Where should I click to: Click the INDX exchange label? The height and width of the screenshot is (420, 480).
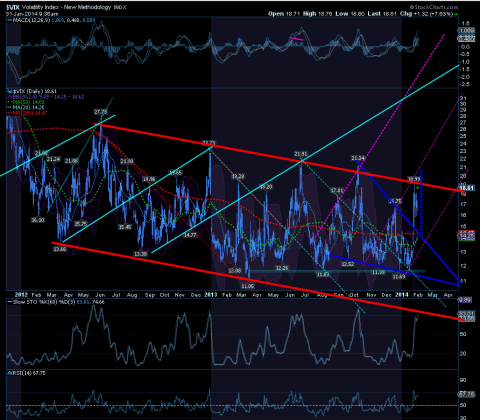[120, 7]
